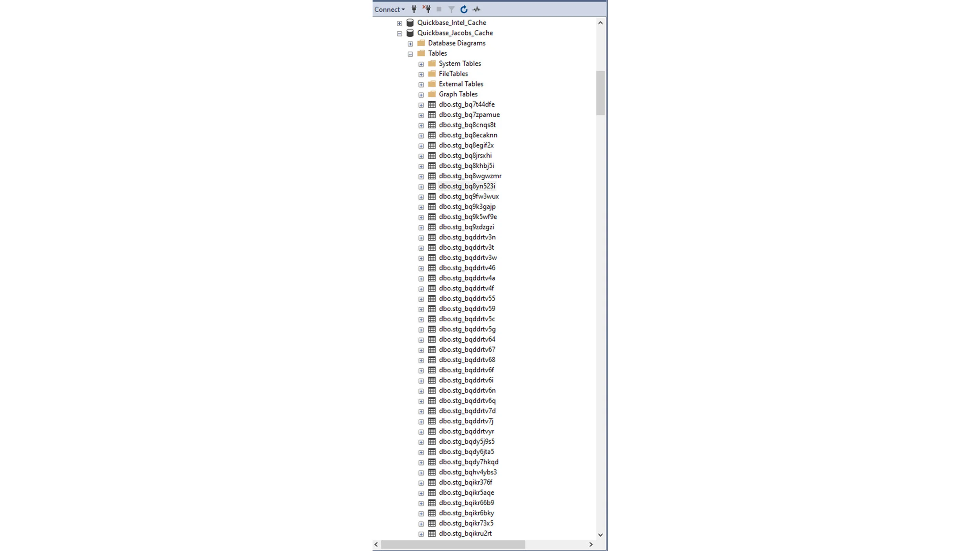Click the Filter icon in the toolbar
980x551 pixels.
tap(451, 9)
